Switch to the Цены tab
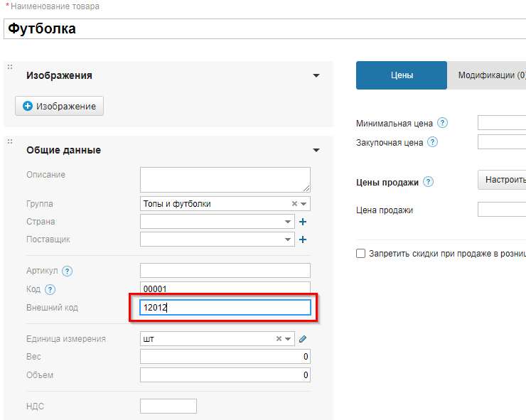 (x=401, y=75)
